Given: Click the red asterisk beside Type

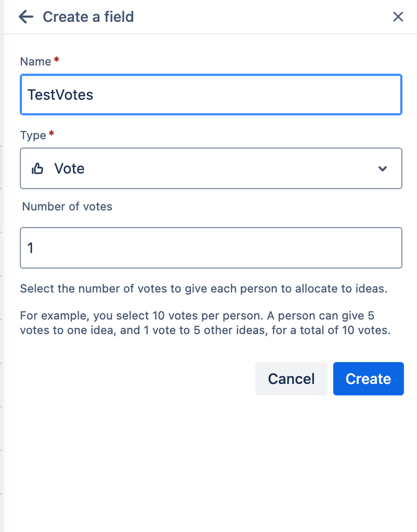Looking at the screenshot, I should point(51,134).
